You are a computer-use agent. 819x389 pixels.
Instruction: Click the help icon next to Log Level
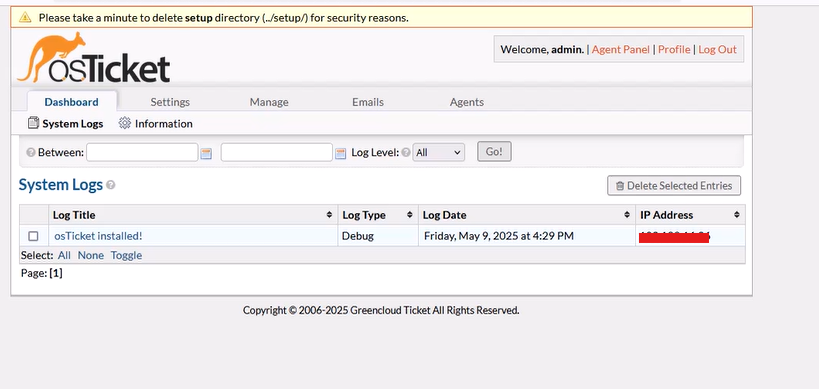pyautogui.click(x=406, y=153)
